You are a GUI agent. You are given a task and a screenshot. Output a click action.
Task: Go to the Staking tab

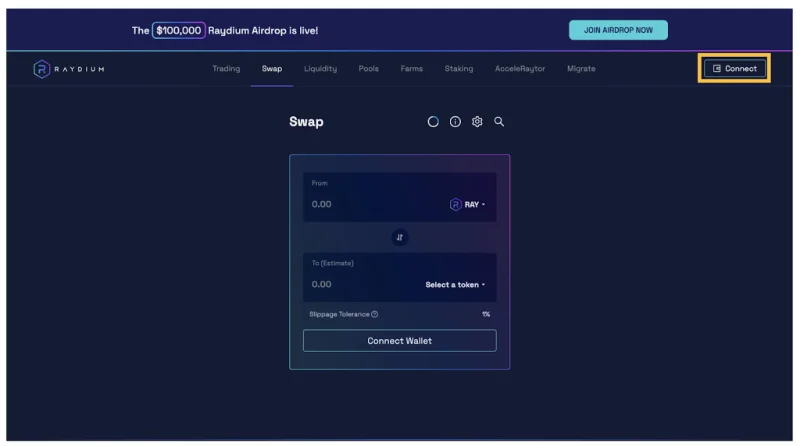tap(459, 68)
